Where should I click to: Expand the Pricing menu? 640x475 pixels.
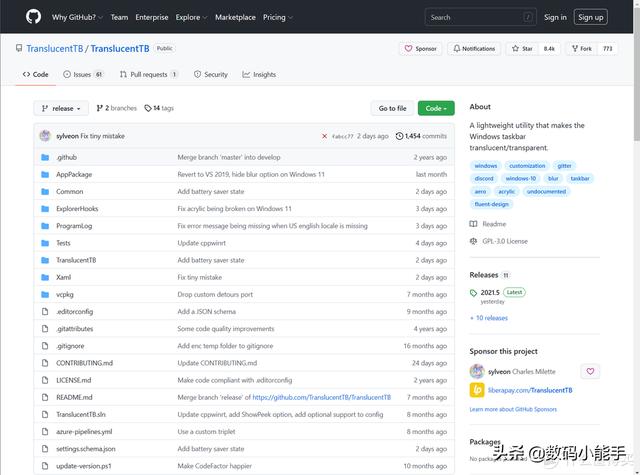pos(278,17)
